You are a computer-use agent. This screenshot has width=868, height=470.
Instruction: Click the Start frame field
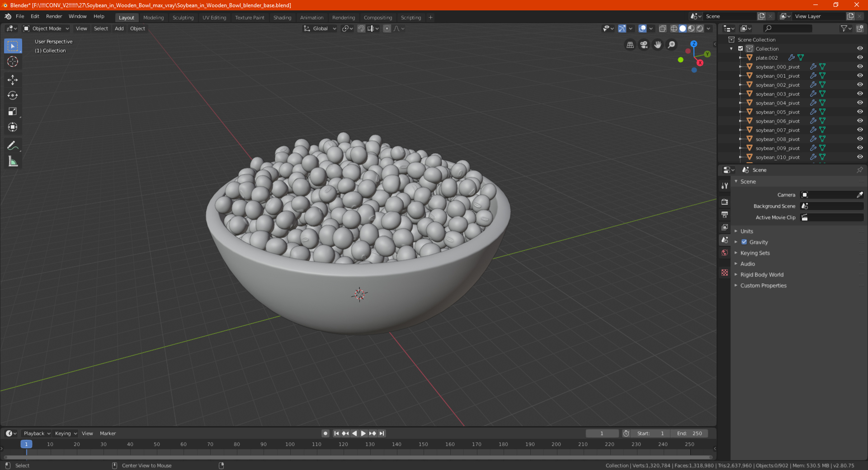click(x=651, y=433)
